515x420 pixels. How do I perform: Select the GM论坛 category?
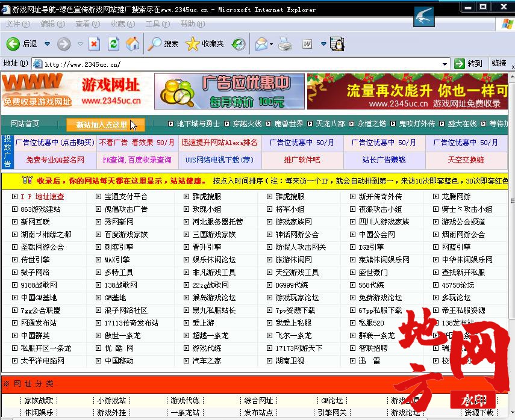pyautogui.click(x=332, y=400)
